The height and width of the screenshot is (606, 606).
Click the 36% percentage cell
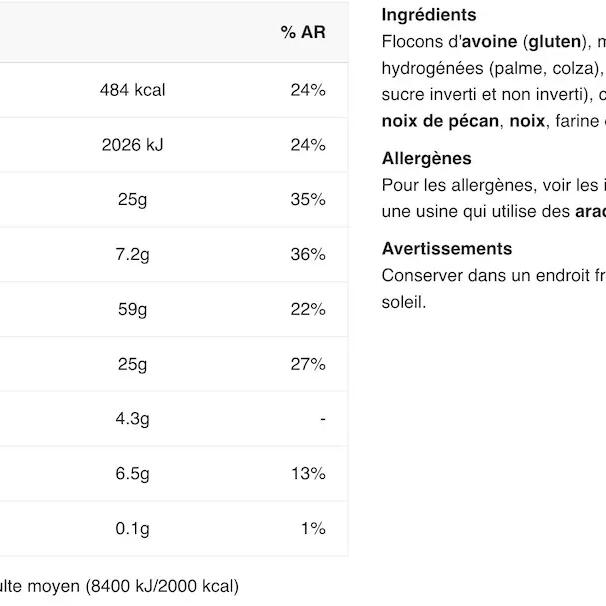308,254
